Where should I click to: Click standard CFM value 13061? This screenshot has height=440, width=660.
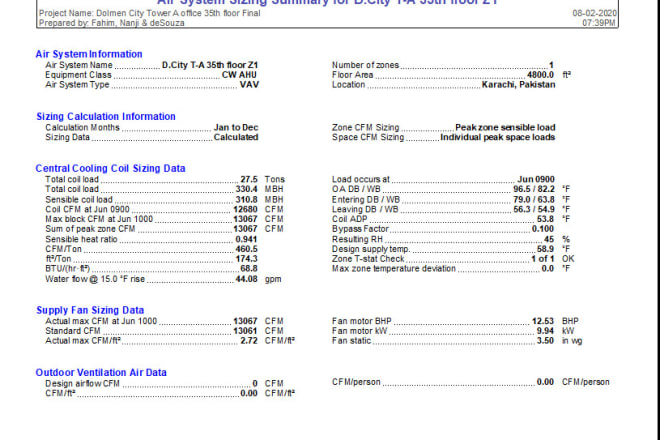tap(245, 331)
